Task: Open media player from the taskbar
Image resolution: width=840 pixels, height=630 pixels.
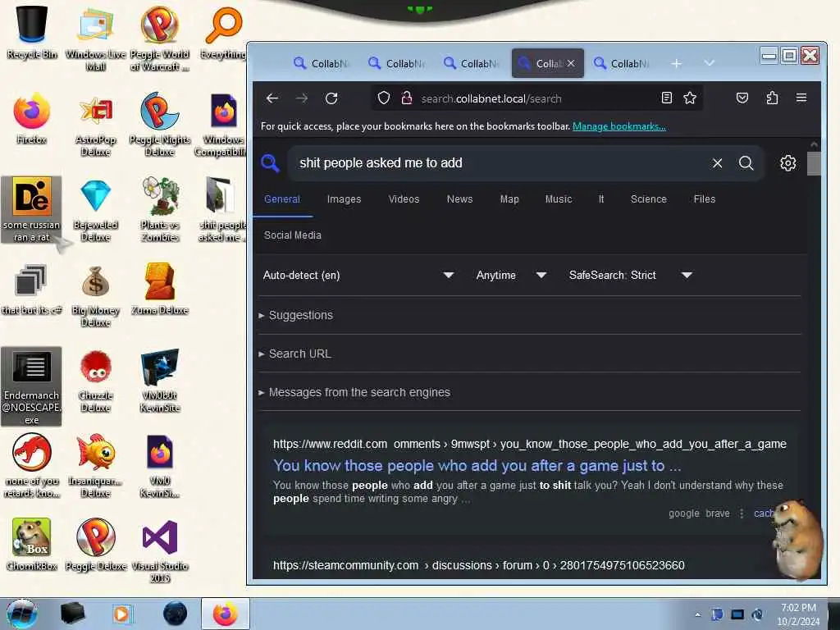Action: tap(121, 614)
